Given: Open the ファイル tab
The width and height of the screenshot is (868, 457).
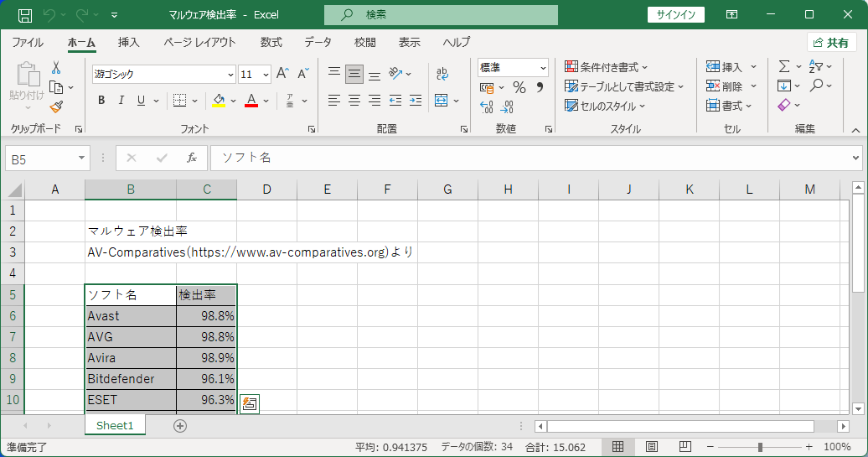Looking at the screenshot, I should (x=28, y=42).
